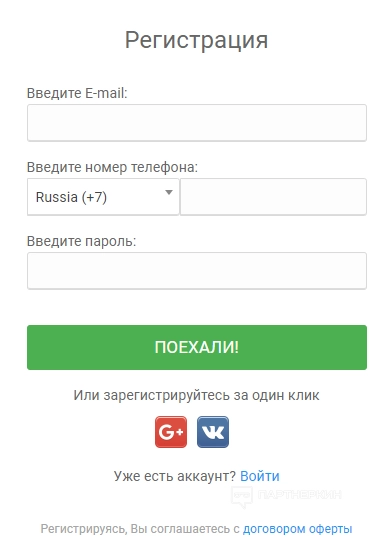Click the dropdown arrow beside Russia (+7)

169,192
